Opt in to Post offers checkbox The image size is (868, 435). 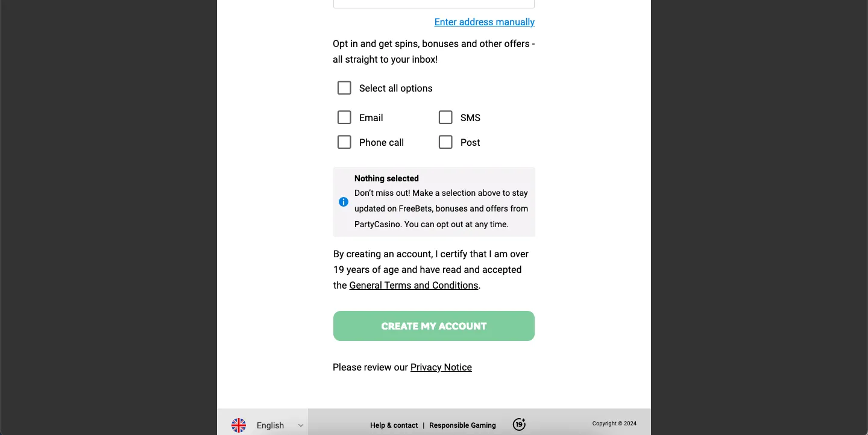click(x=445, y=142)
